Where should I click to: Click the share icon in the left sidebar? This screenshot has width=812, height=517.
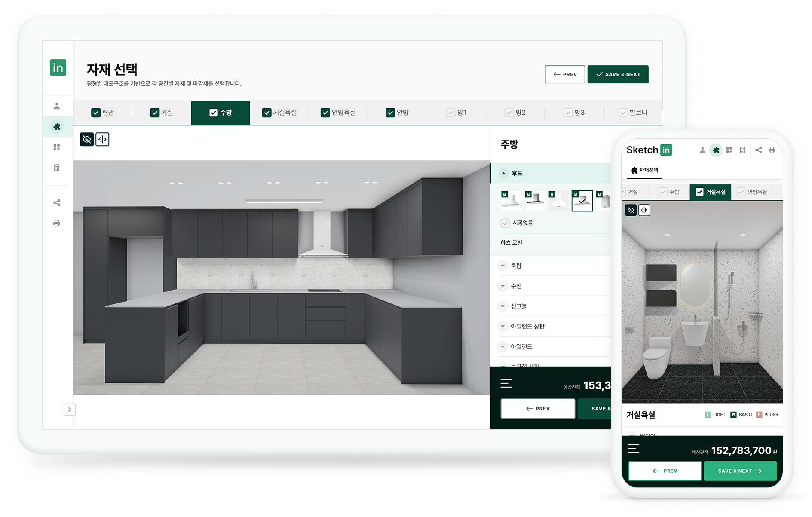[57, 203]
